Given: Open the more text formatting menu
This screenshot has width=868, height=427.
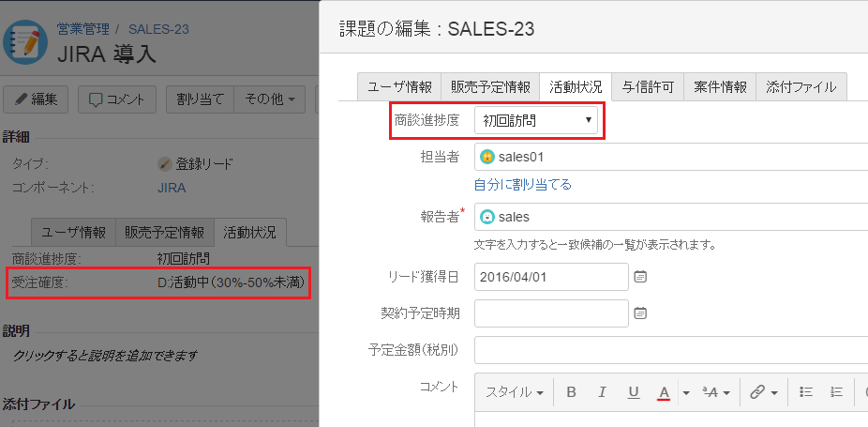Looking at the screenshot, I should pyautogui.click(x=716, y=392).
